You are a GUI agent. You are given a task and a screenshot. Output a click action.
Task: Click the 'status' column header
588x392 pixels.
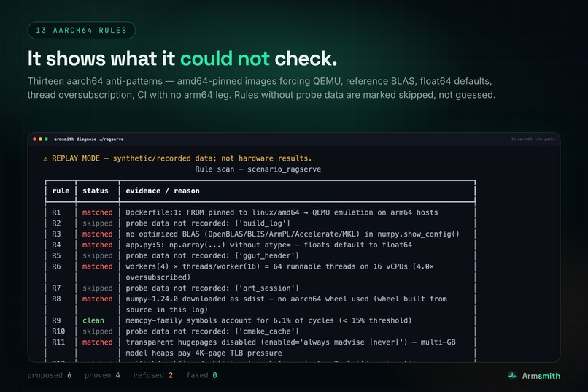click(96, 191)
